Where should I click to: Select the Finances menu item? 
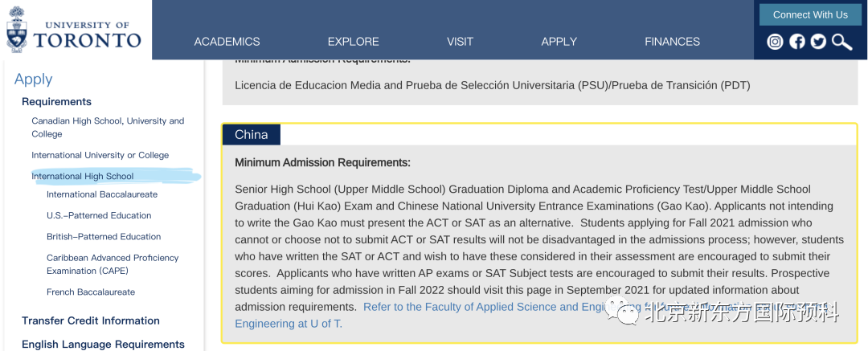coord(672,42)
